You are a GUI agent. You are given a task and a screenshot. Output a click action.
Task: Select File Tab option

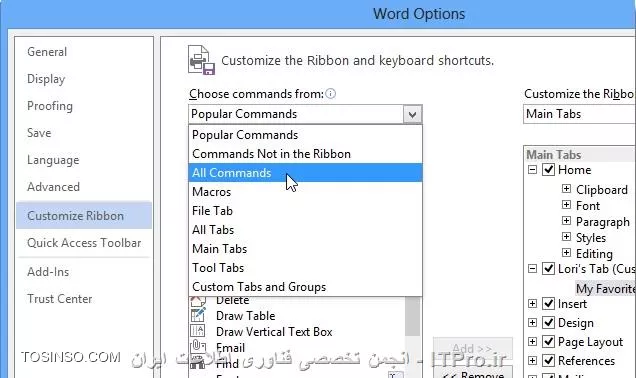click(x=305, y=211)
